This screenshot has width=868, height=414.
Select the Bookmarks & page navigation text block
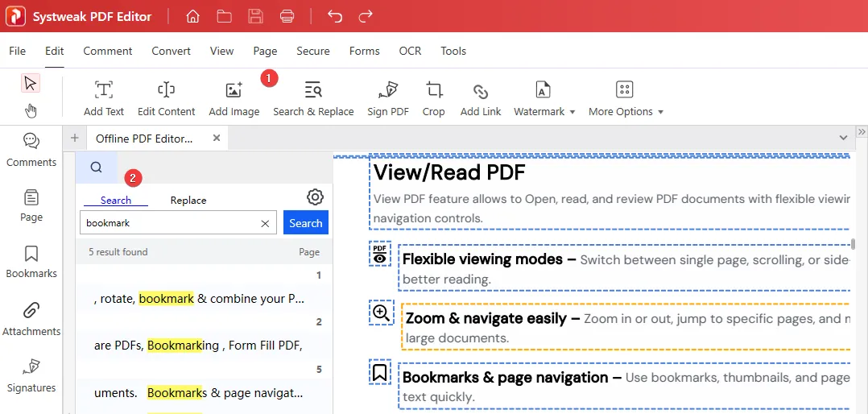click(x=625, y=385)
